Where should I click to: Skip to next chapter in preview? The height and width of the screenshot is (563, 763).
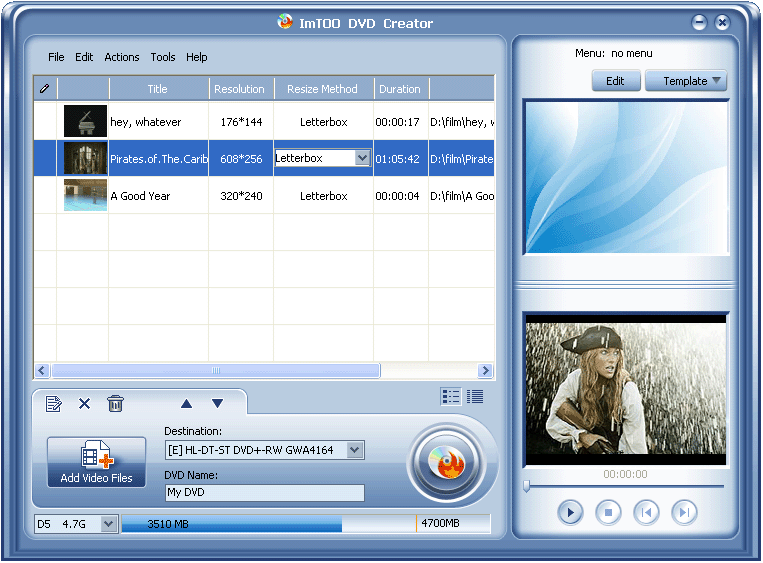coord(684,512)
